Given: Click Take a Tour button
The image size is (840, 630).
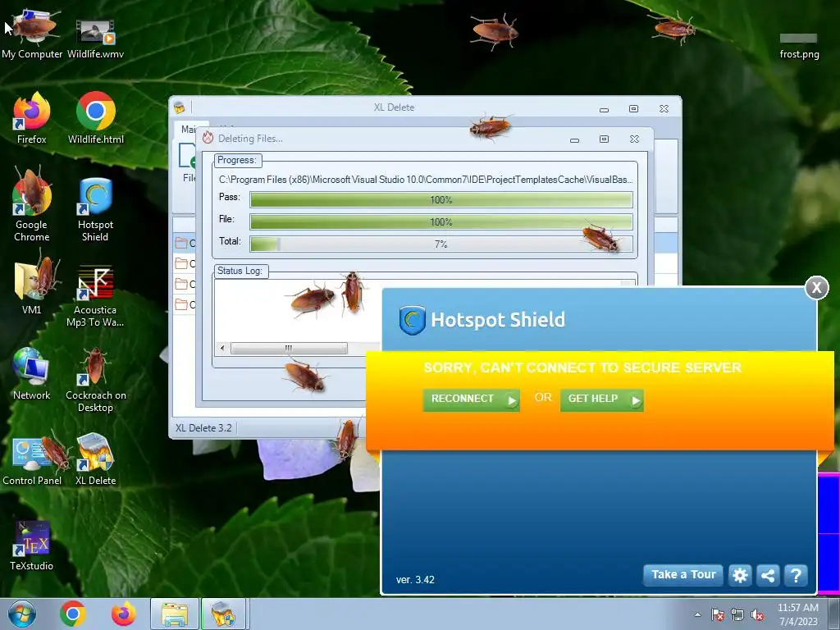Looking at the screenshot, I should click(x=683, y=575).
